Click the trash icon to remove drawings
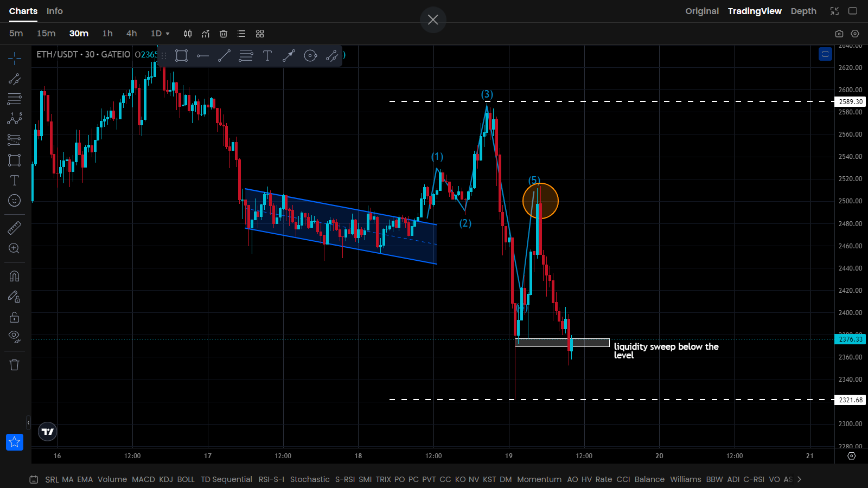 tap(15, 365)
